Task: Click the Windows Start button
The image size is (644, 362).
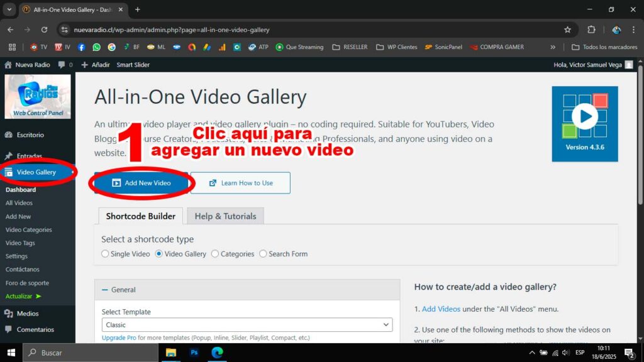Action: 11,353
